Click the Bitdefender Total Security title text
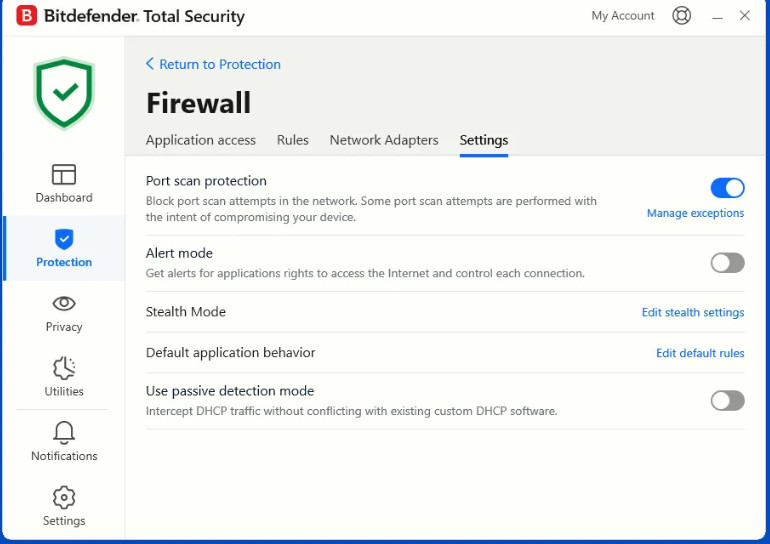 [x=144, y=16]
